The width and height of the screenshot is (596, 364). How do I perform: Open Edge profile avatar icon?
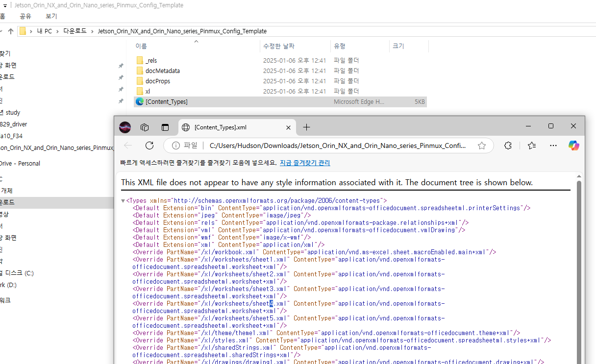click(125, 127)
